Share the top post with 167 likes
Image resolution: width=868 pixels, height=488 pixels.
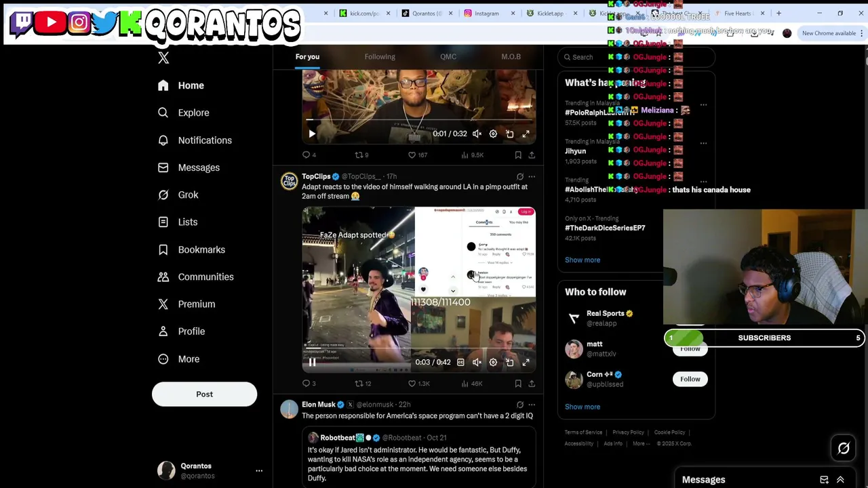click(x=532, y=155)
